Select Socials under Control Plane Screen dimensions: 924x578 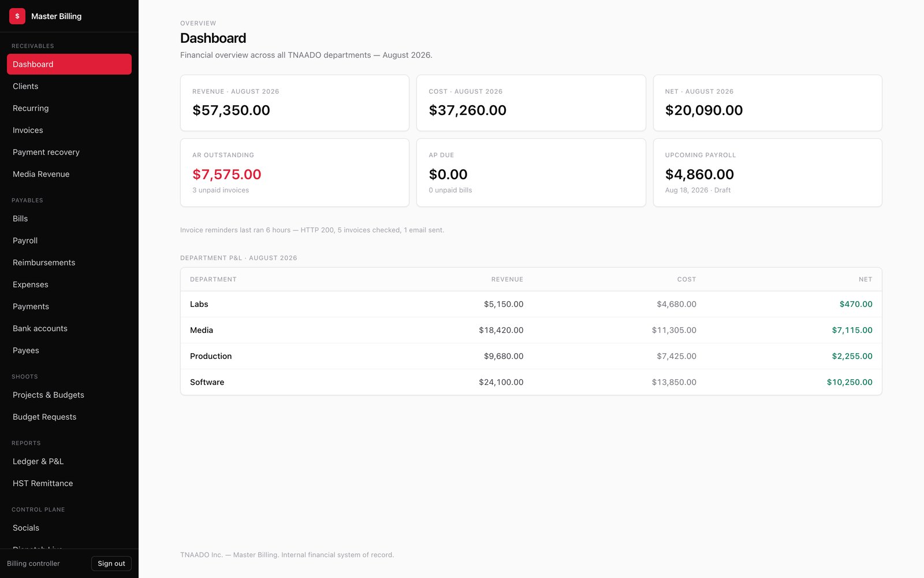69,528
